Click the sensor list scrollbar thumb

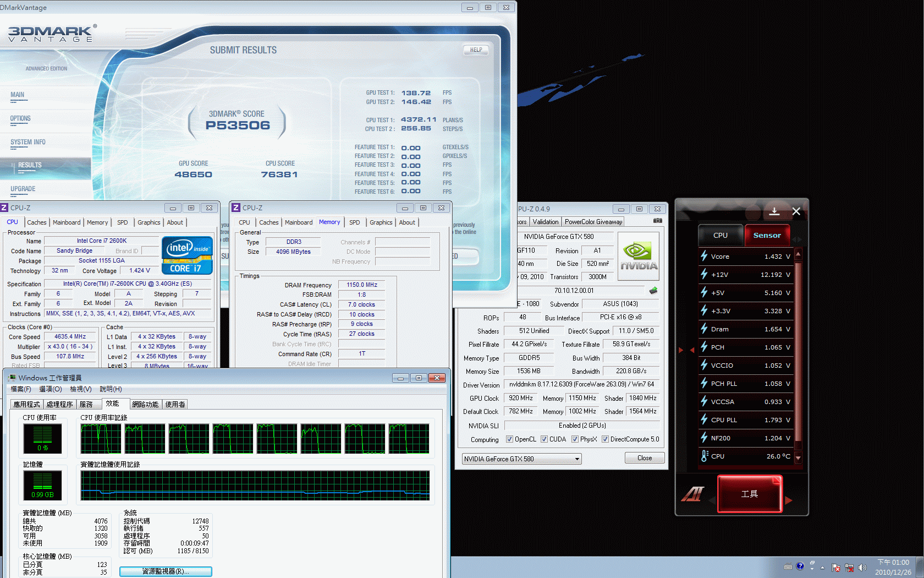coord(798,352)
